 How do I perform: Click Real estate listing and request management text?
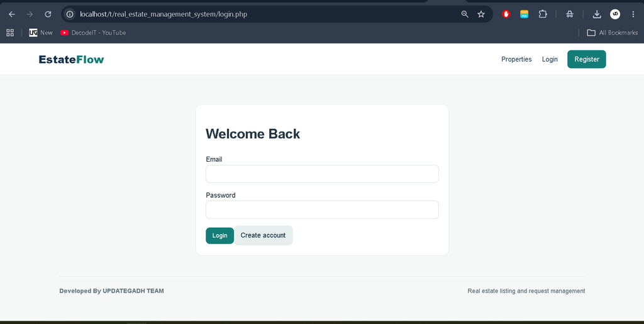click(526, 291)
